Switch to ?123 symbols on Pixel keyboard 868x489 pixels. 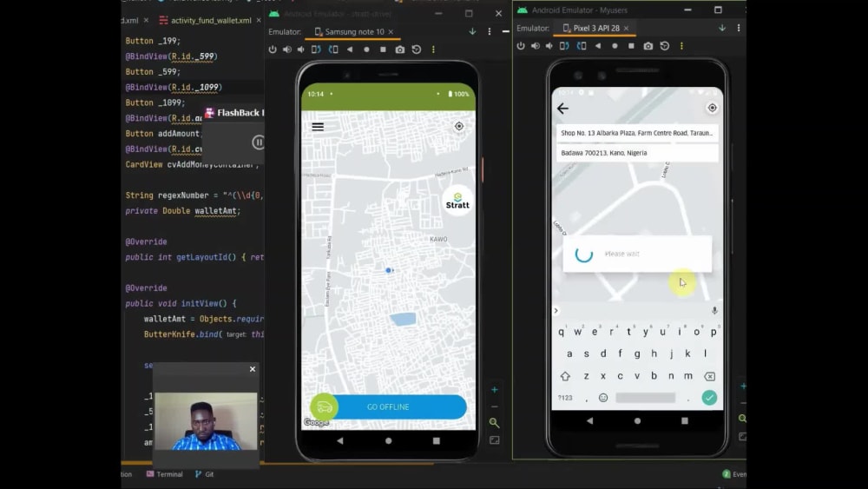click(565, 398)
